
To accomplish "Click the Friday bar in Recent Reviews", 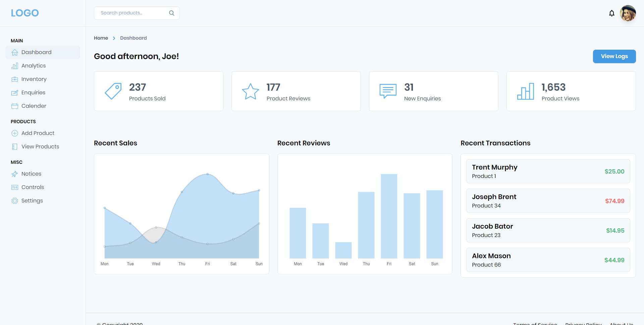I will (x=389, y=216).
